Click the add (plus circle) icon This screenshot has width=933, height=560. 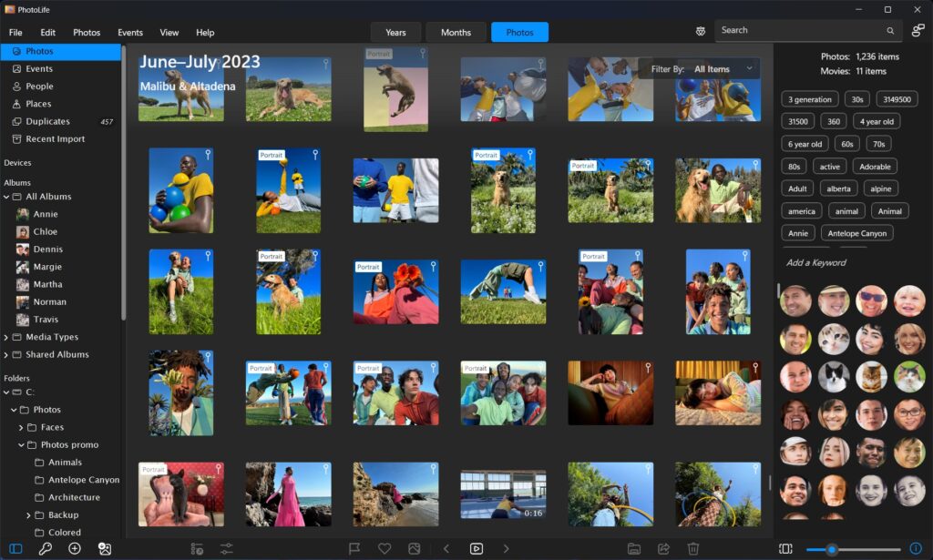click(x=75, y=549)
